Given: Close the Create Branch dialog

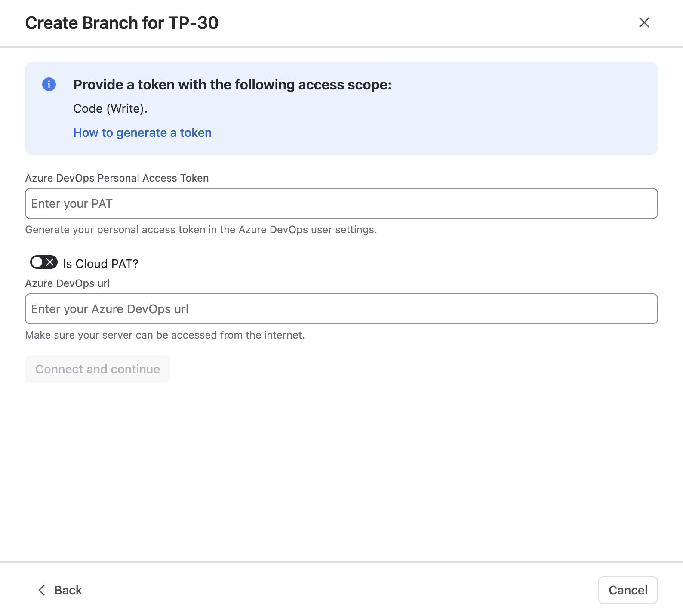Looking at the screenshot, I should coord(644,22).
